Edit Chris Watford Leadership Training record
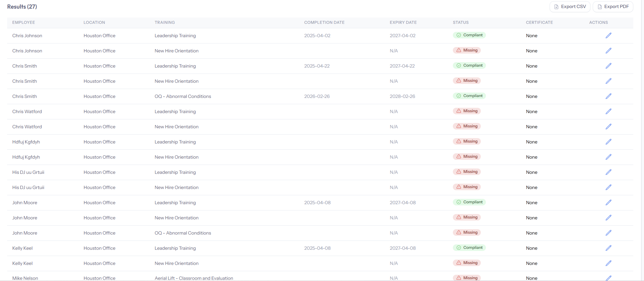This screenshot has width=644, height=281. point(608,111)
